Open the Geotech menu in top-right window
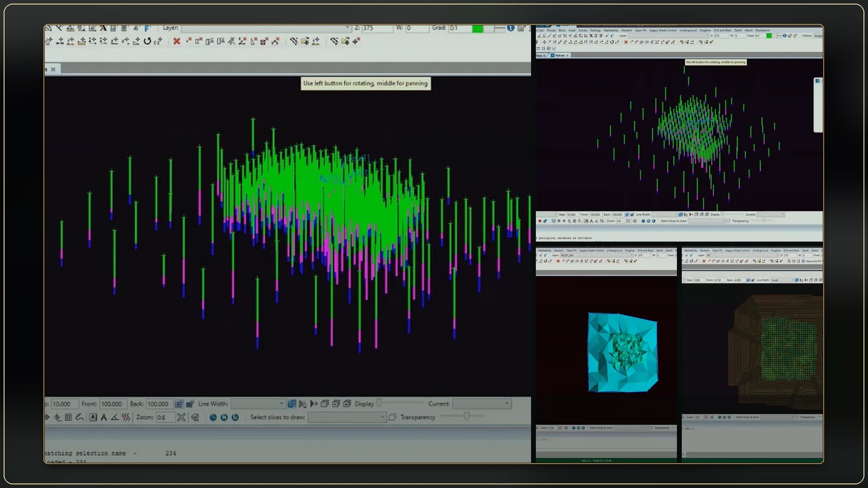 coord(627,30)
